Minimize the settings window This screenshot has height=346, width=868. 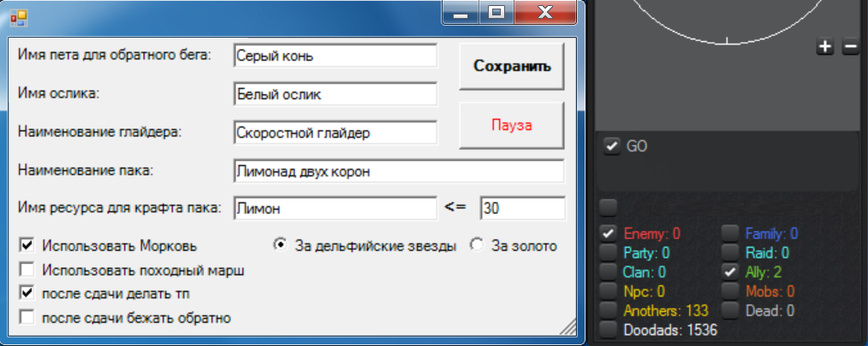(461, 12)
